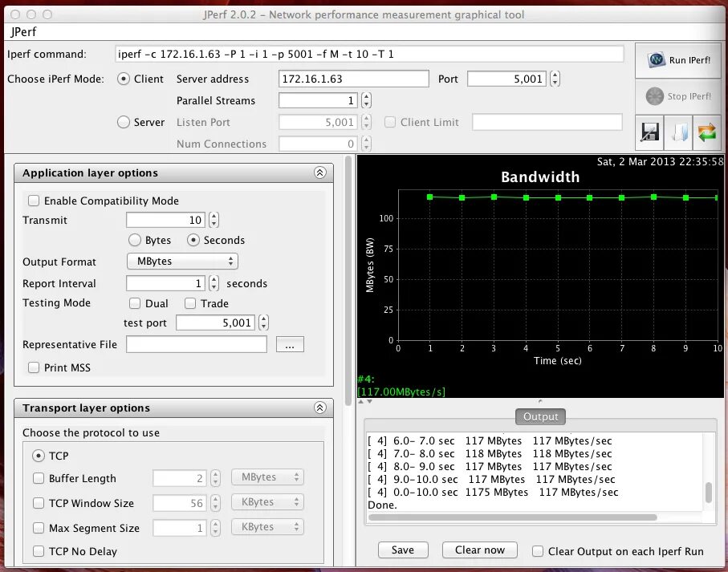Select the Output tab
The width and height of the screenshot is (728, 572).
[x=540, y=416]
